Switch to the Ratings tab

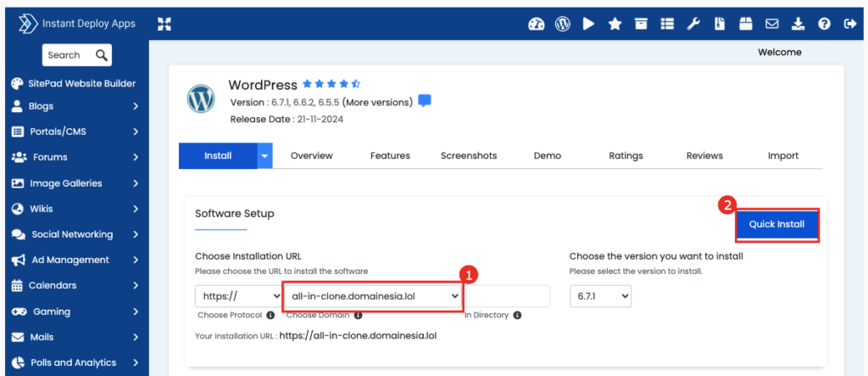626,156
